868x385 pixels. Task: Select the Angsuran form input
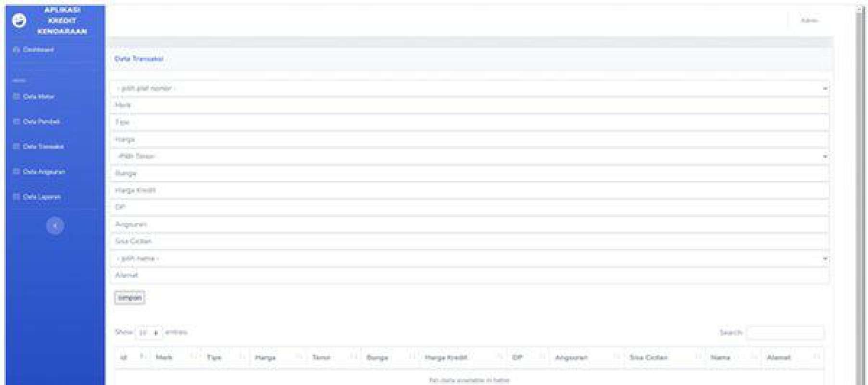tap(469, 224)
